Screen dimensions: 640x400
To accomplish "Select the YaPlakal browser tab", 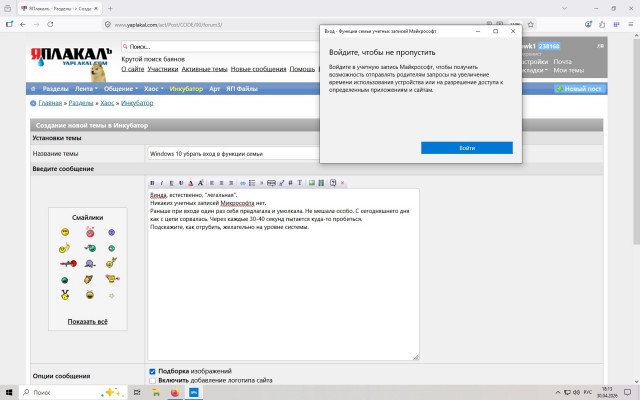I will 60,8.
